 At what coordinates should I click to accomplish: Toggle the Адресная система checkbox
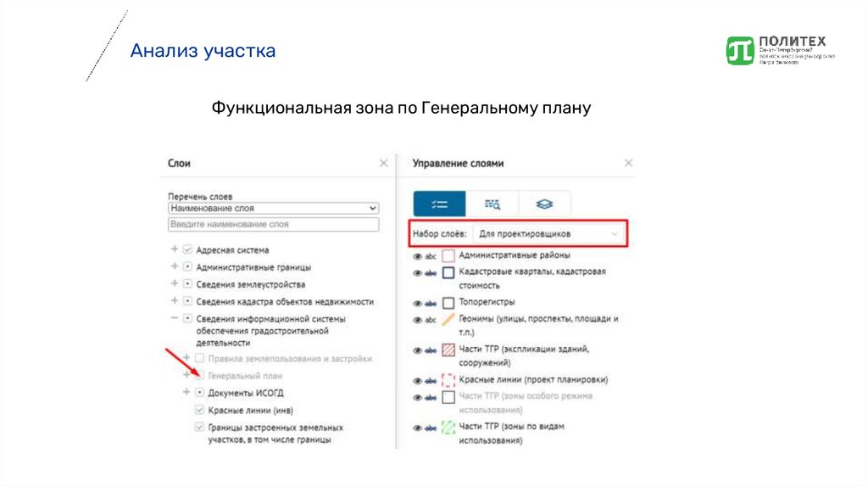point(187,250)
